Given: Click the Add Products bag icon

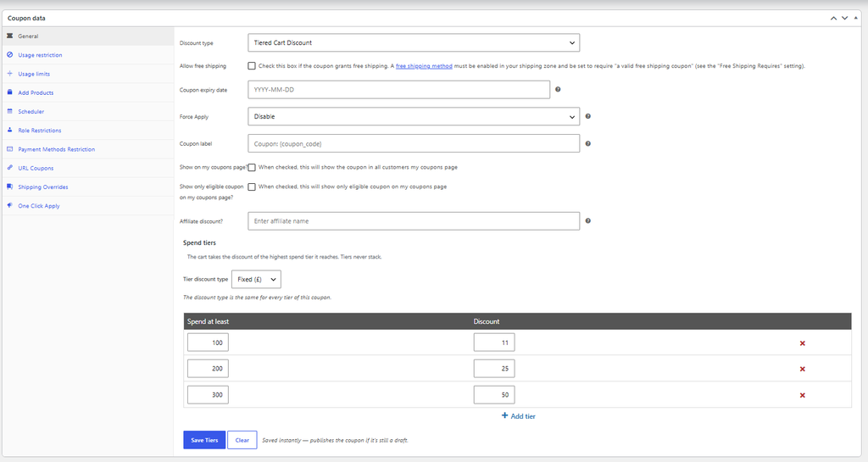Looking at the screenshot, I should tap(9, 92).
